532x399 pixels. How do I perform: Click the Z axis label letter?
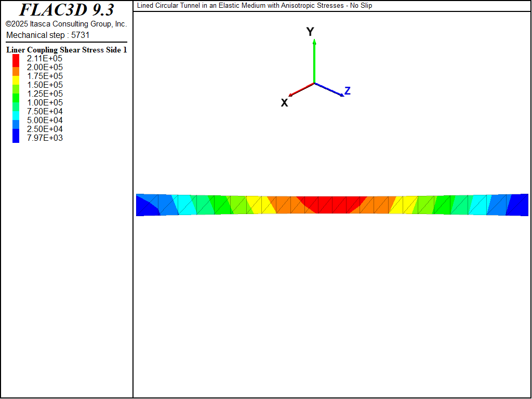348,91
